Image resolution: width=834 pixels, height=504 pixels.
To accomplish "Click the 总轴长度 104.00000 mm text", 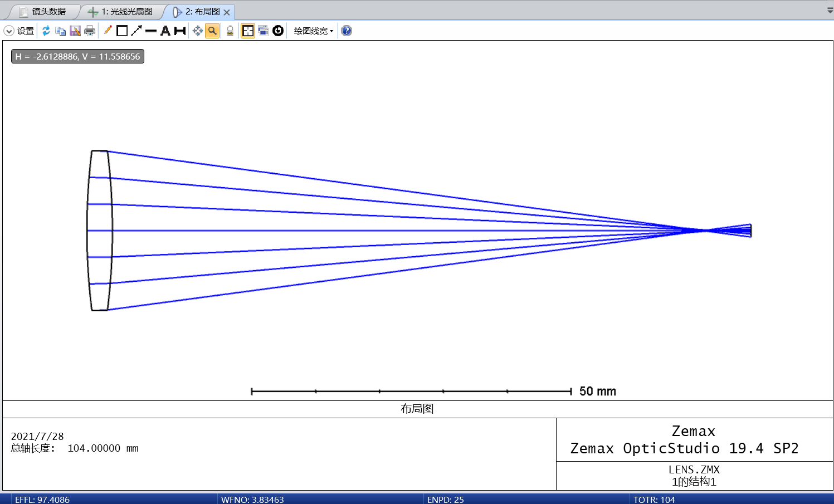I will (x=75, y=448).
